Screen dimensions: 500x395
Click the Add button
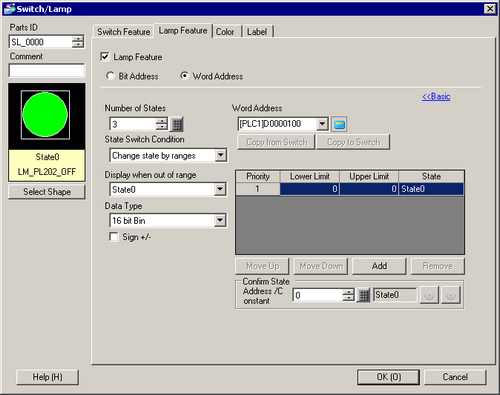(379, 266)
